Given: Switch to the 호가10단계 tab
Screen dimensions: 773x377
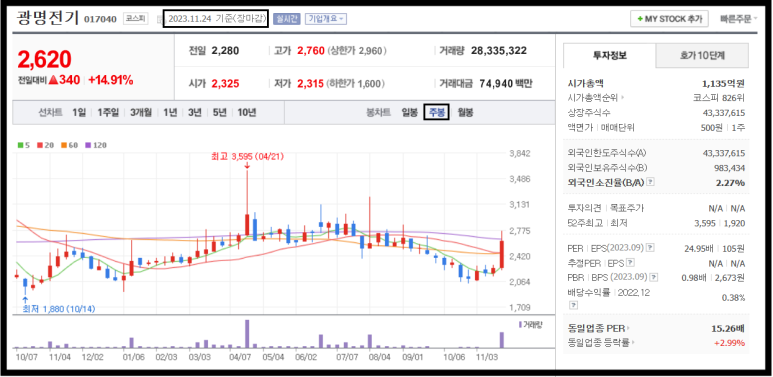Looking at the screenshot, I should (x=702, y=55).
